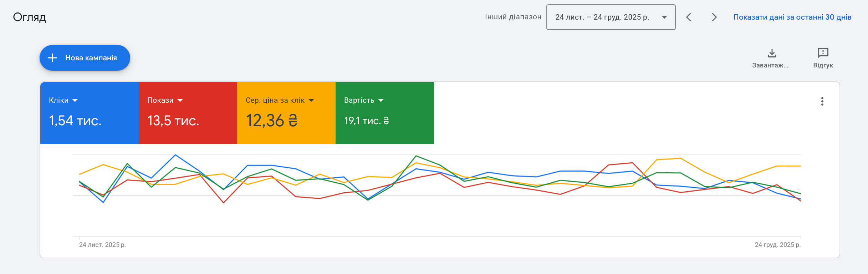The image size is (868, 274).
Task: Select the Огляд page heading
Action: (x=30, y=17)
